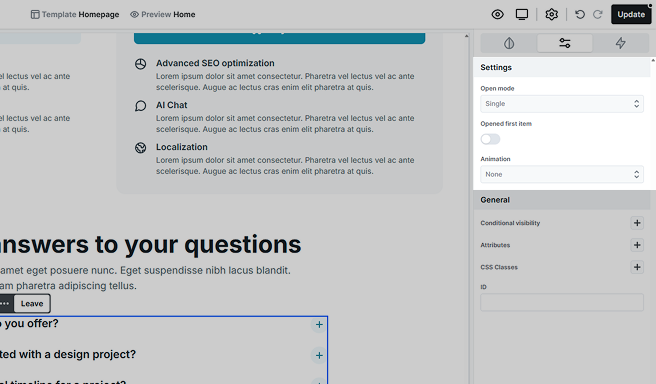Click the Advanced SEO optimization chart icon
The width and height of the screenshot is (656, 384).
pyautogui.click(x=141, y=64)
